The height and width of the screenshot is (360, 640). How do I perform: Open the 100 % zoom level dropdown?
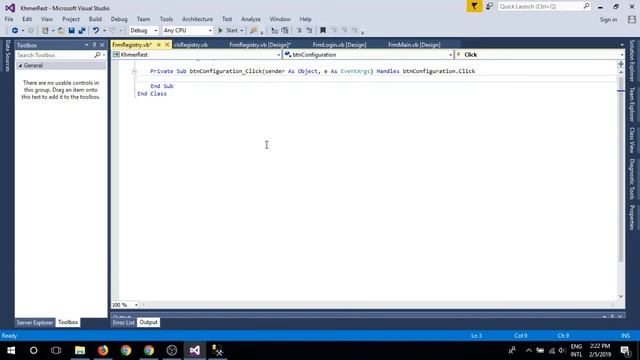coord(125,305)
